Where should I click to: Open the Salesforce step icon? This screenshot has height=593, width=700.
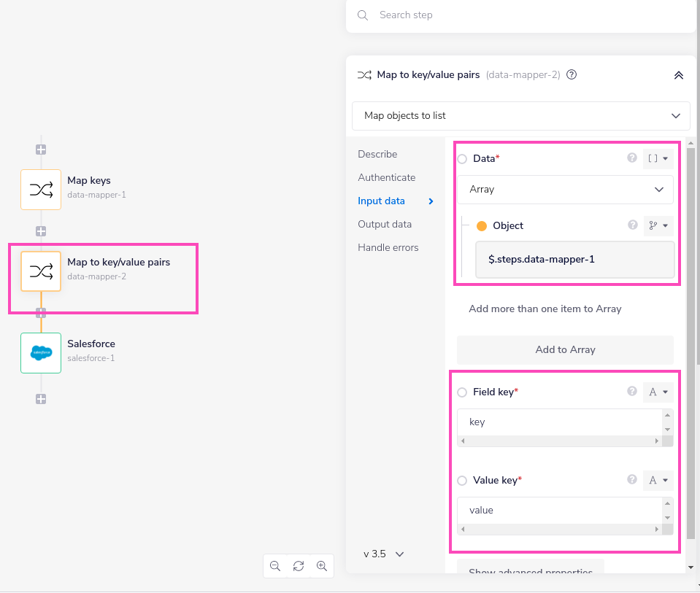41,353
